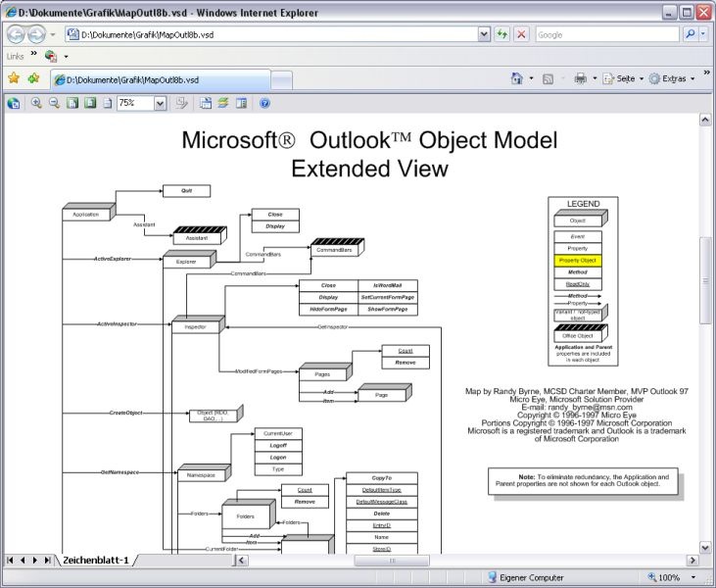Click the browser Back button

click(x=16, y=34)
